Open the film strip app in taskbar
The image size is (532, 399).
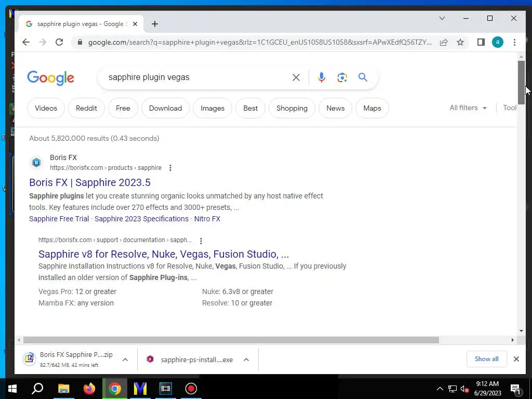[166, 389]
